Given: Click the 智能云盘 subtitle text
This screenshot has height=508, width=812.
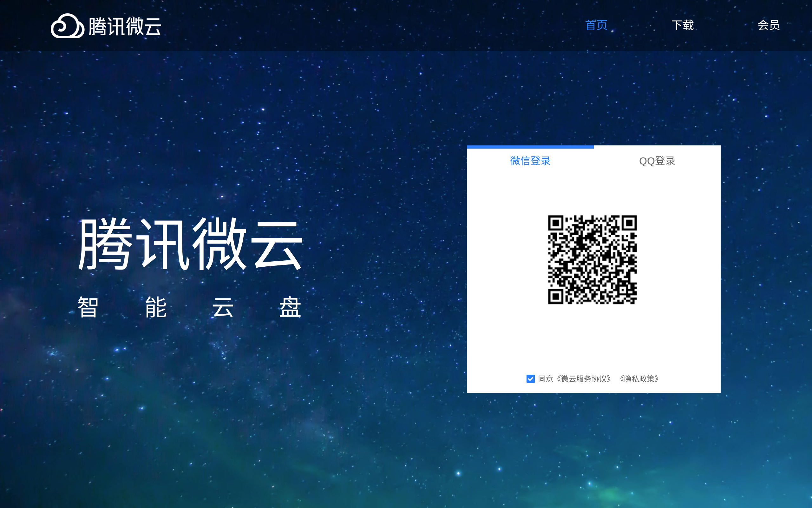Looking at the screenshot, I should pyautogui.click(x=189, y=307).
